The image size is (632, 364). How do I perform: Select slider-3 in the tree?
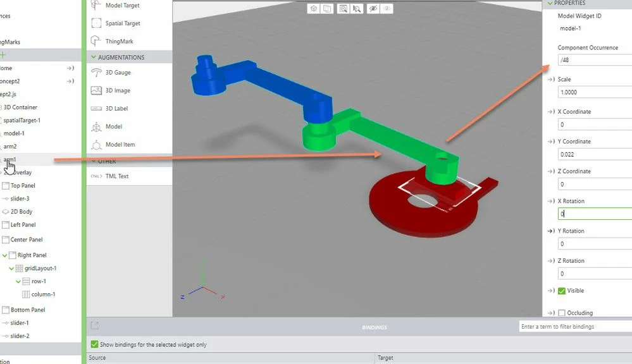click(20, 198)
